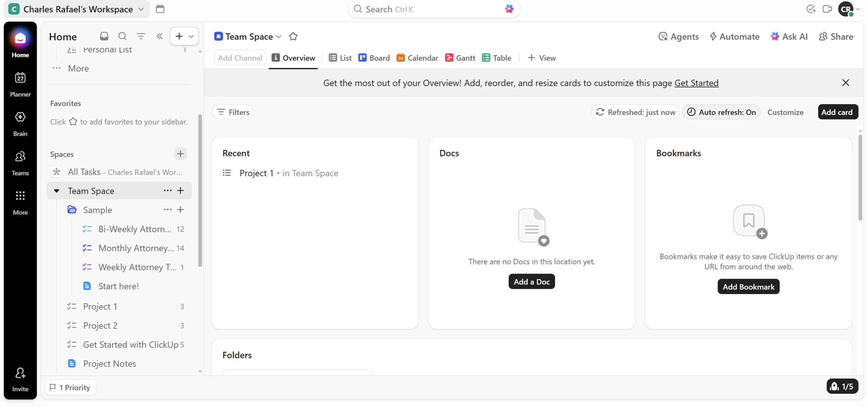Viewport: 868px width, 407px height.
Task: Open the calendar icon beside the workspace name
Action: click(x=160, y=9)
